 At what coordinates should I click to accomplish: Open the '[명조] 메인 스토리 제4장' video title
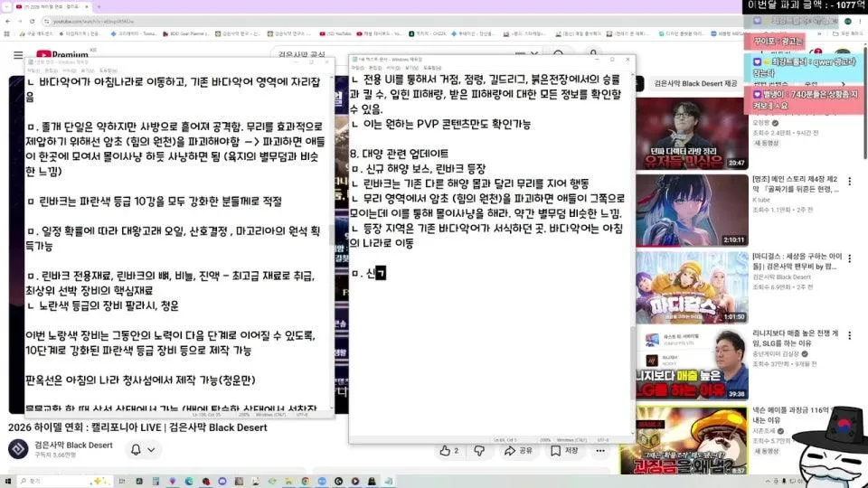coord(796,183)
